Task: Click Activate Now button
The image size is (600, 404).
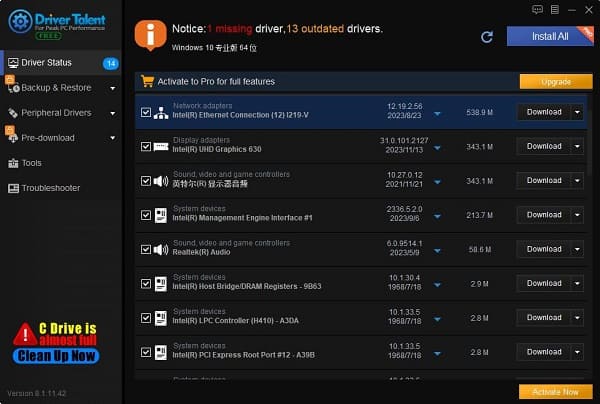Action: [556, 392]
